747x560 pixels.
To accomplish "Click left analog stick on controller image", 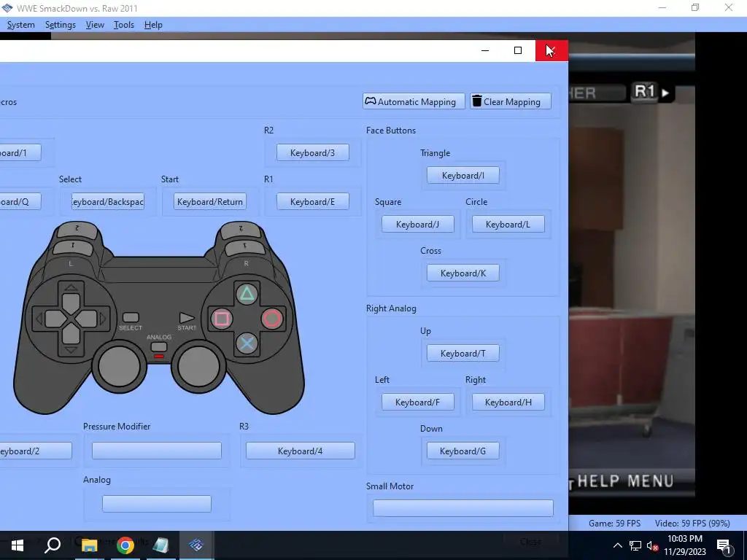I will [x=119, y=366].
